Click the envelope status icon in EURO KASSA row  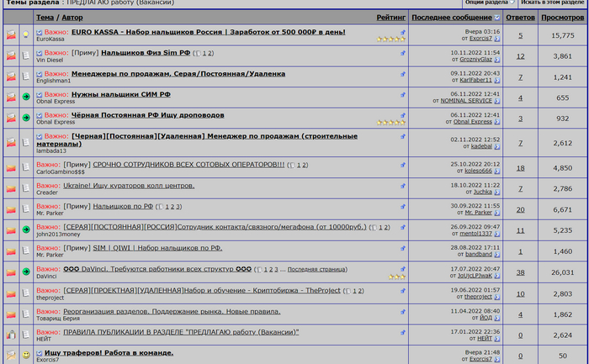tap(11, 35)
